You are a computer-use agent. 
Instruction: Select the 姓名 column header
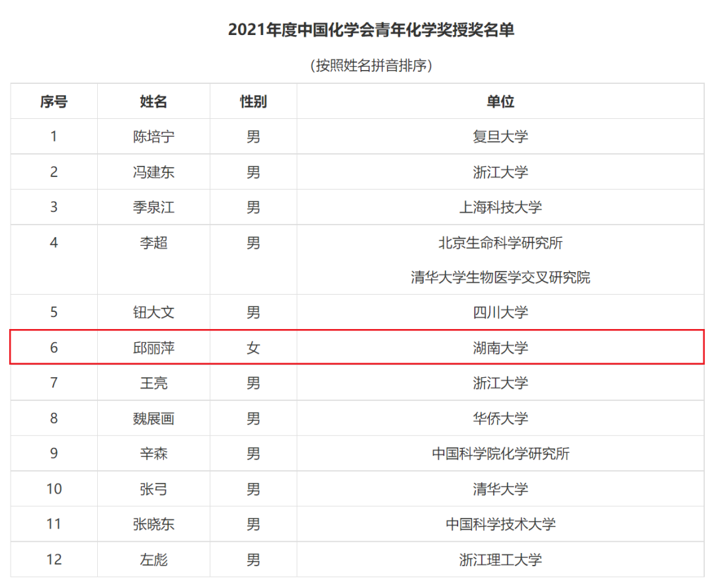[x=153, y=102]
